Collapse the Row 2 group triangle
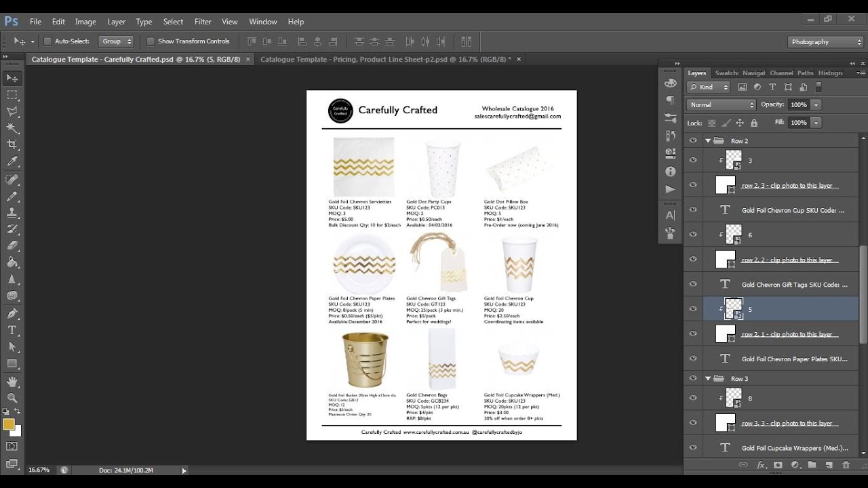The width and height of the screenshot is (868, 488). [708, 141]
